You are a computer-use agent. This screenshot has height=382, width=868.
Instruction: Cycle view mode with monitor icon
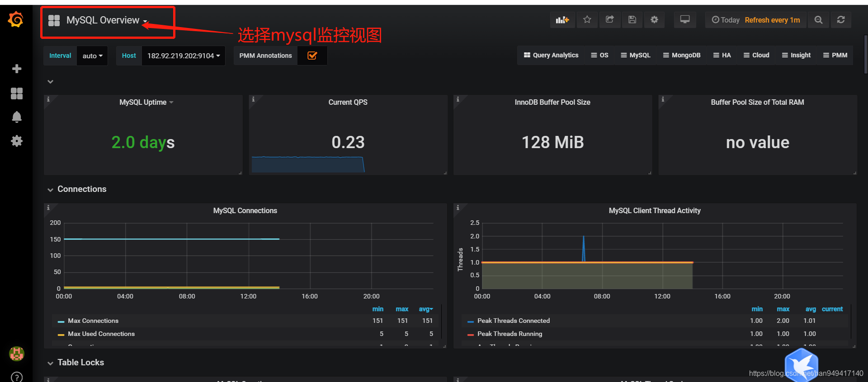point(685,20)
